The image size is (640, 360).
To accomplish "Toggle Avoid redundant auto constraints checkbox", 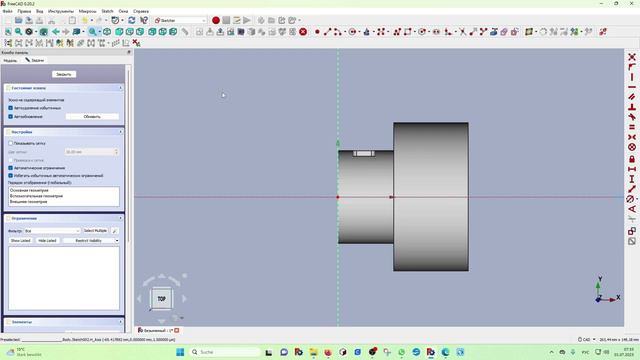I will click(11, 176).
